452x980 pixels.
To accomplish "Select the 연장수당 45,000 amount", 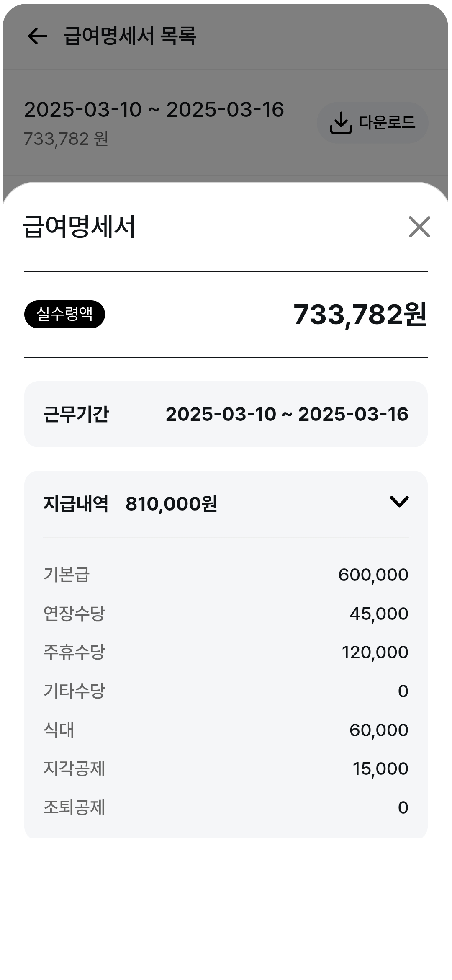I will (379, 614).
